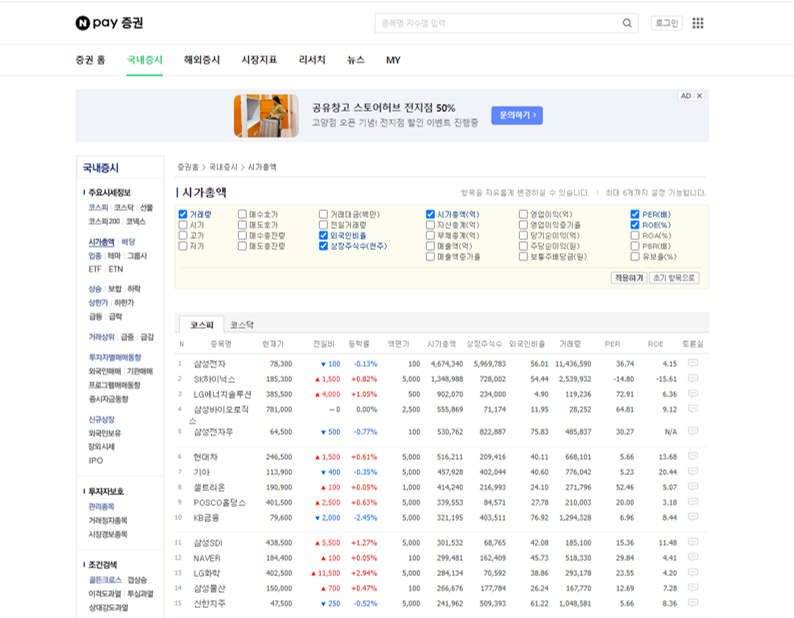This screenshot has height=618, width=794.
Task: Open discussion icon for LG에너지솔루션 row
Action: pos(693,394)
